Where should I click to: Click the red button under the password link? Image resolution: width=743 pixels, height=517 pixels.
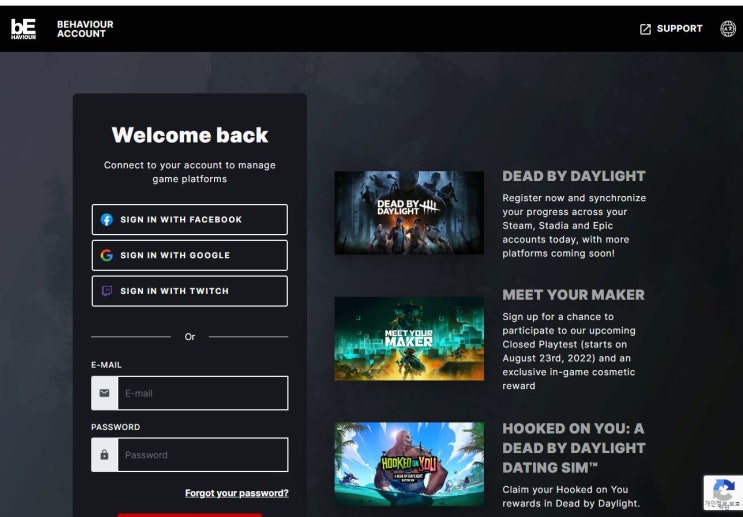(190, 515)
